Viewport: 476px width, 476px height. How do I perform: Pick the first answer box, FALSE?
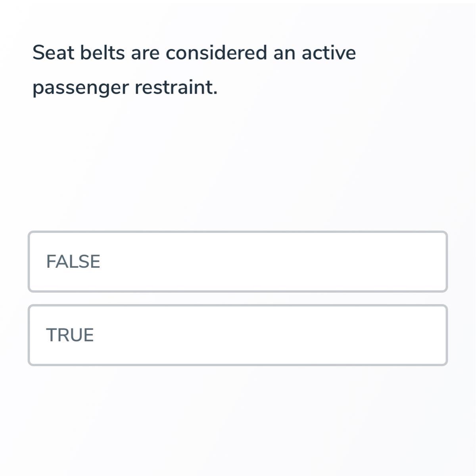point(238,262)
